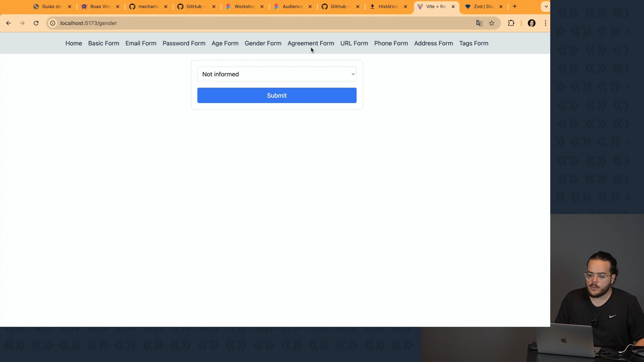Close the Audience tab

click(x=310, y=6)
